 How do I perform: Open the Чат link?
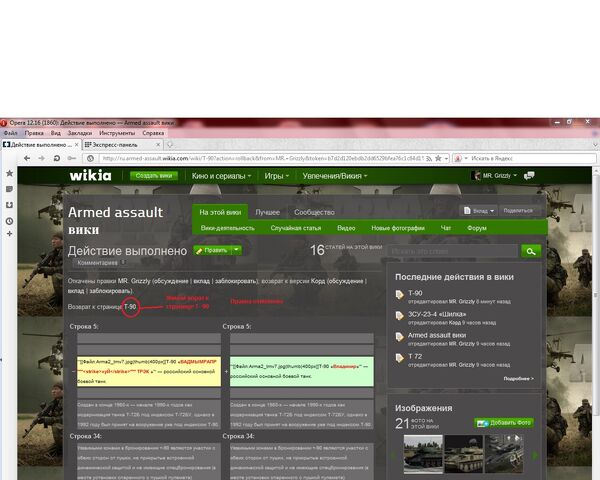click(x=446, y=228)
